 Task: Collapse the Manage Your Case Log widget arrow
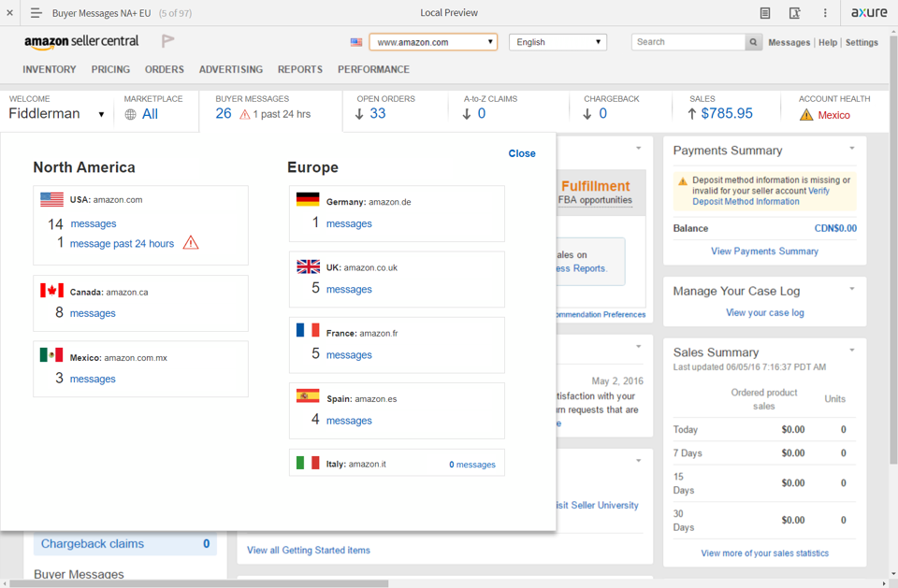pos(851,289)
